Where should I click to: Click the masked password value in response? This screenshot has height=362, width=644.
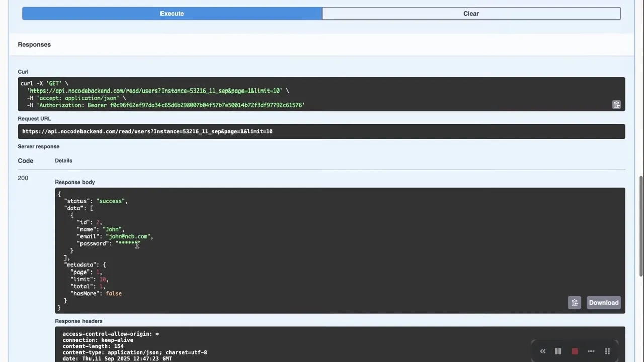click(x=128, y=243)
